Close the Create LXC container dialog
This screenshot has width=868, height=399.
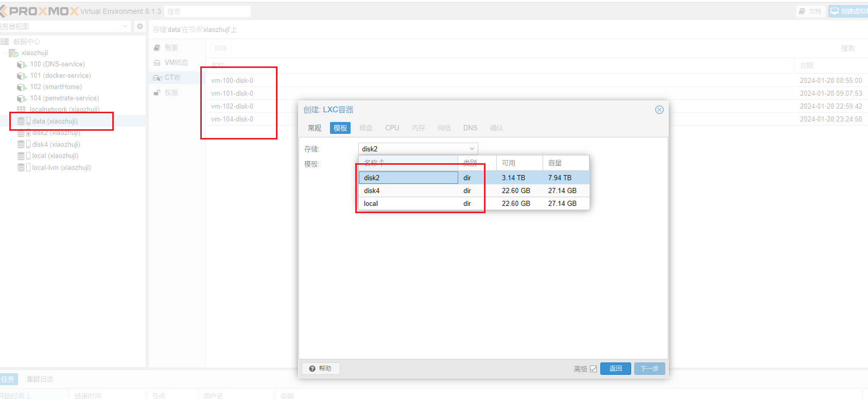659,110
